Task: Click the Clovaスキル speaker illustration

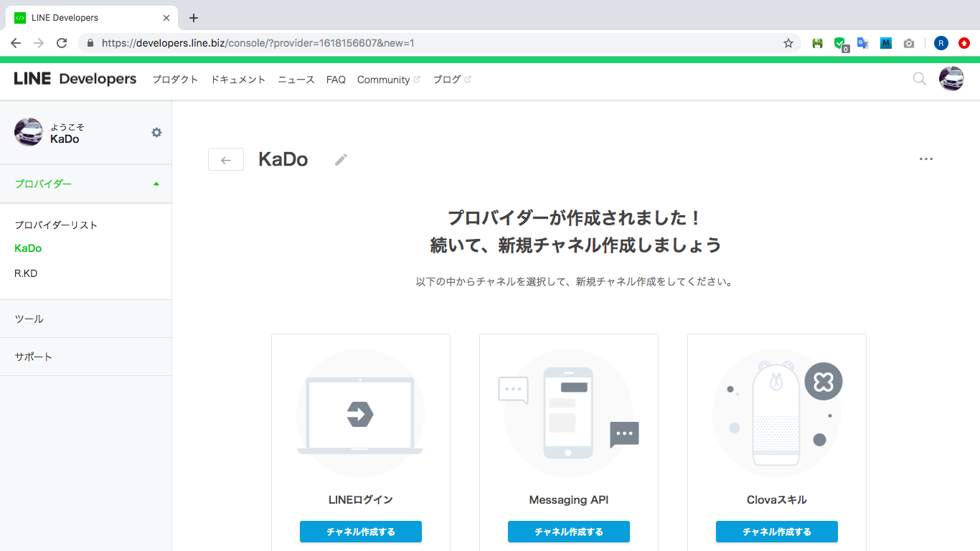Action: [777, 413]
